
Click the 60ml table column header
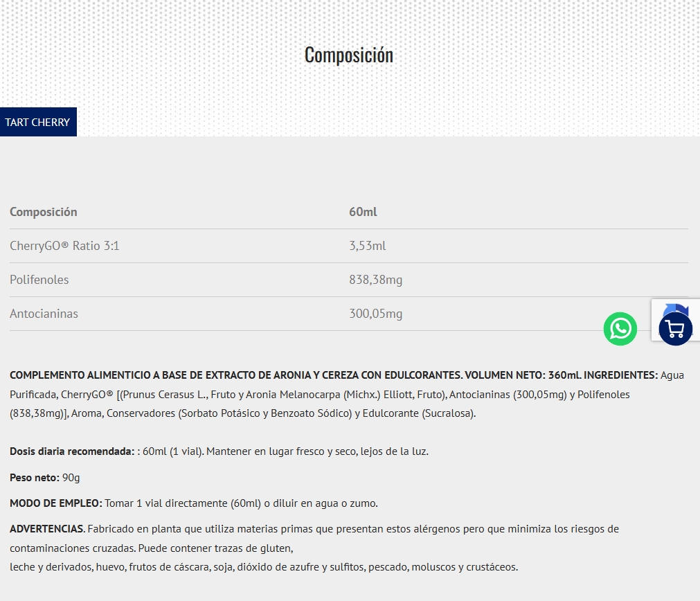pos(363,212)
